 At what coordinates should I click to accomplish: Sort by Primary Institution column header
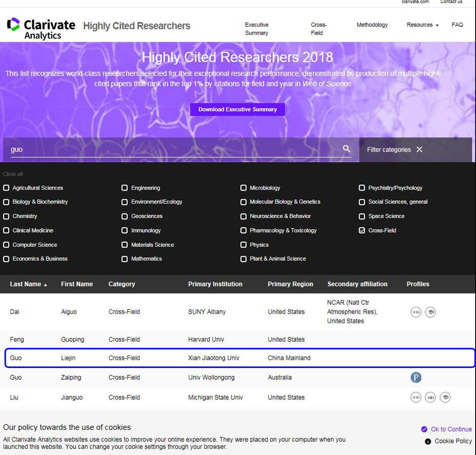[x=215, y=284]
